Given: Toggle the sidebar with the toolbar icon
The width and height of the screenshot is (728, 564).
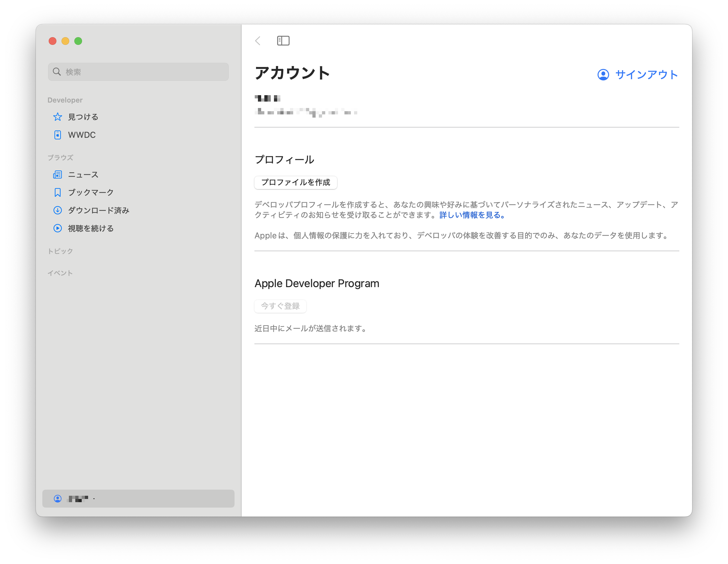Looking at the screenshot, I should [283, 41].
